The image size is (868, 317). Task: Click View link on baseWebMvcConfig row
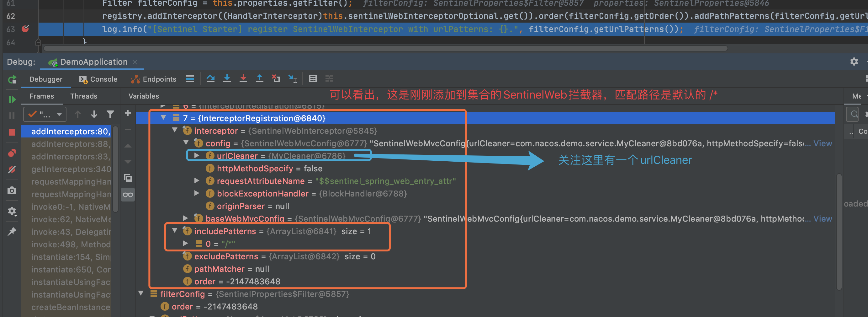pos(823,218)
